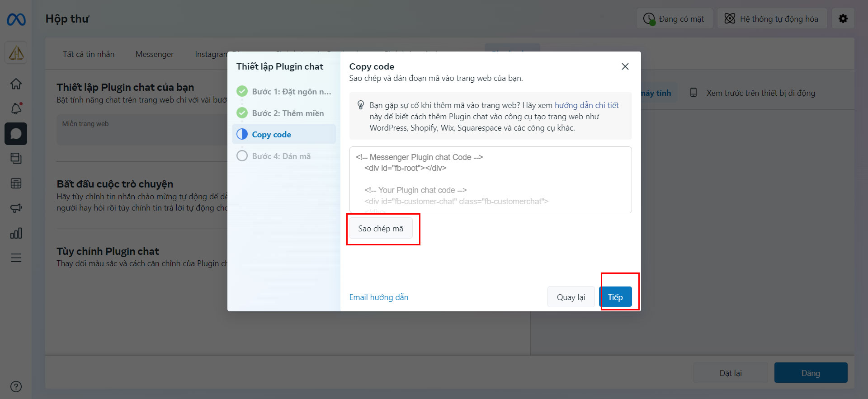Select step 'Bước 1: Đặt ngôn ngữ'
The height and width of the screenshot is (399, 868).
point(291,92)
